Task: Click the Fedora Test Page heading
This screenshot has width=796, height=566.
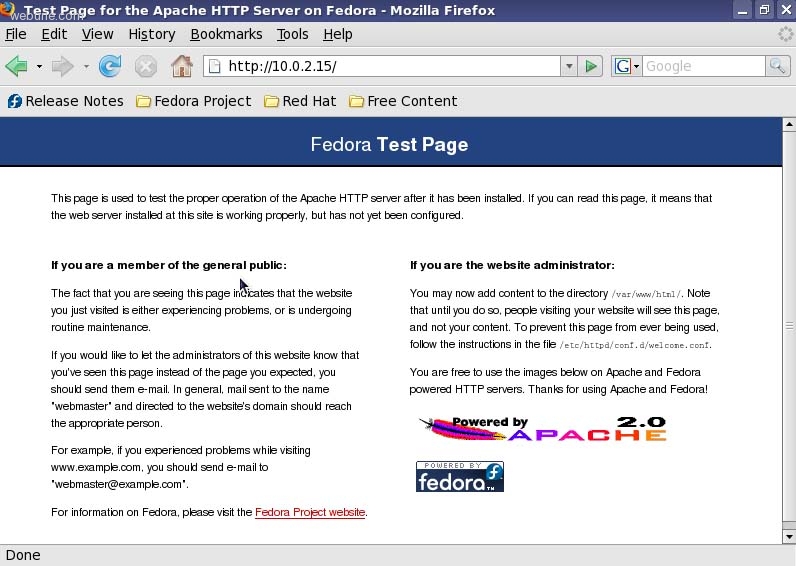Action: pos(389,144)
